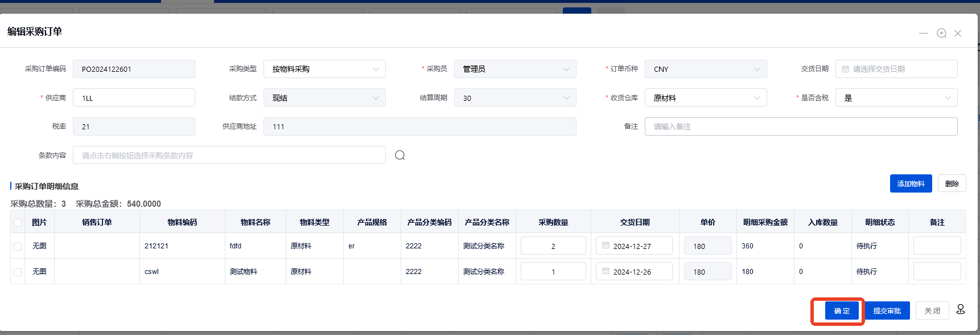The image size is (980, 335).
Task: Open the 采购员 dropdown showing 管理员
Action: tap(515, 69)
